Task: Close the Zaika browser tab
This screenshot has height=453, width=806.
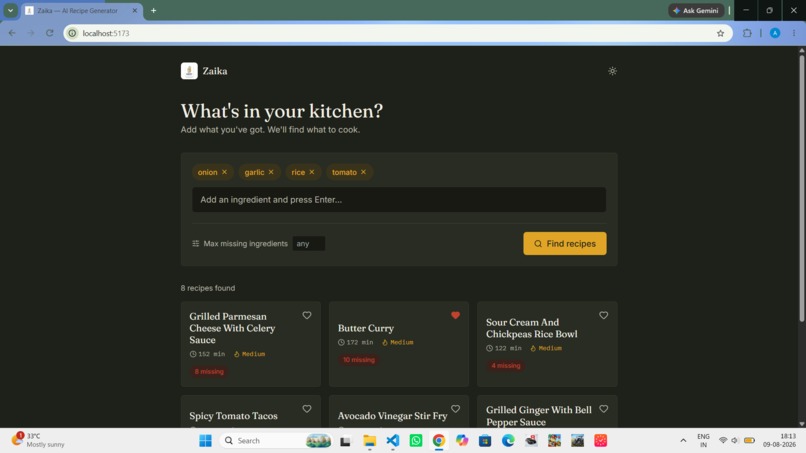Action: [x=135, y=10]
